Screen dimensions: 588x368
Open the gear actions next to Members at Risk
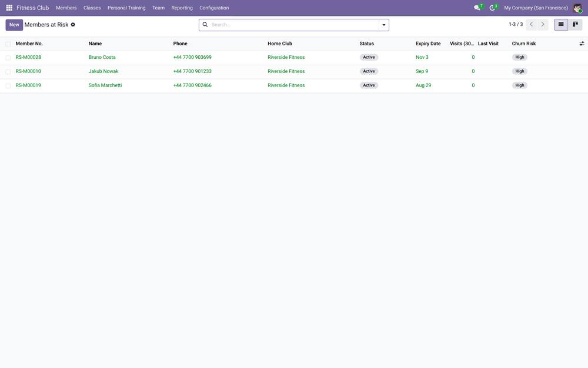coord(73,24)
